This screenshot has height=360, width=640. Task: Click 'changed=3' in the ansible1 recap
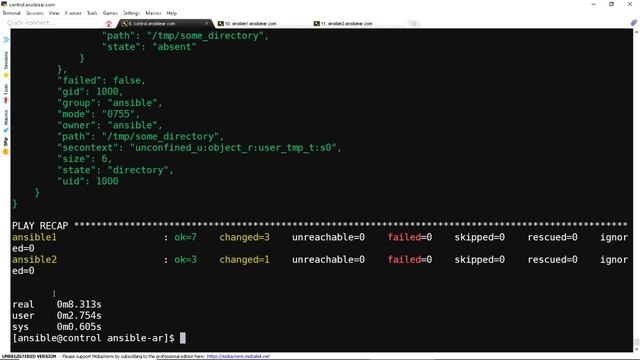(244, 237)
